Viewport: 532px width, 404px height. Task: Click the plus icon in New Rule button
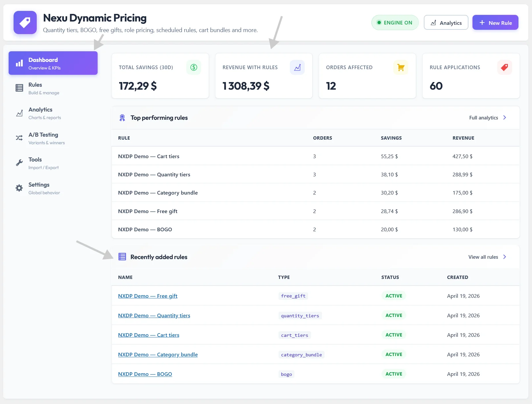click(482, 22)
